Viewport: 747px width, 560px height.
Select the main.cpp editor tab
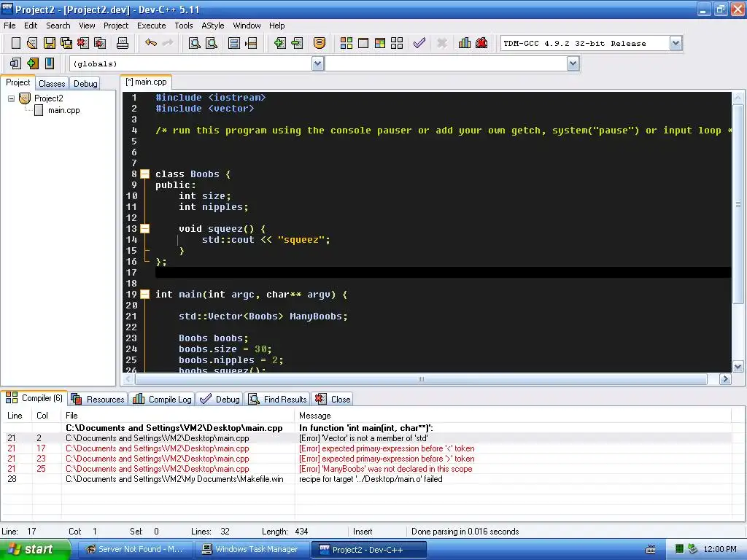click(146, 82)
